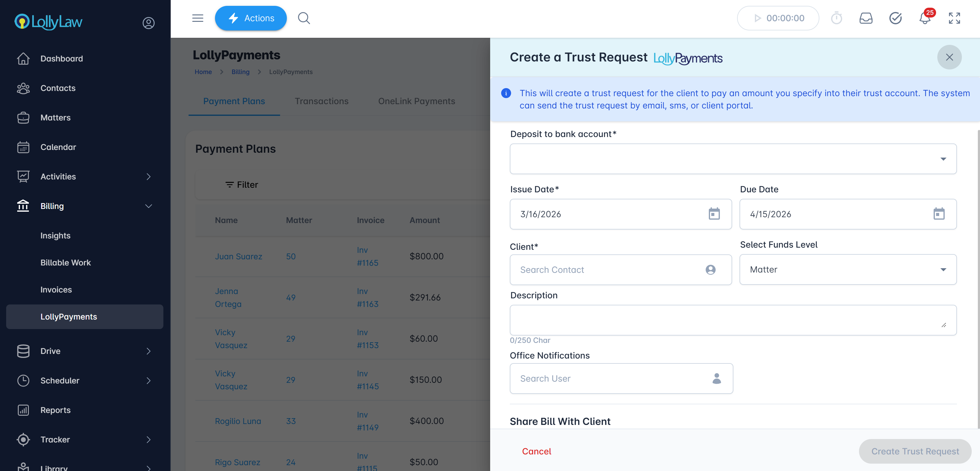The image size is (980, 471).
Task: Toggle fullscreen with the expand icon
Action: point(954,18)
